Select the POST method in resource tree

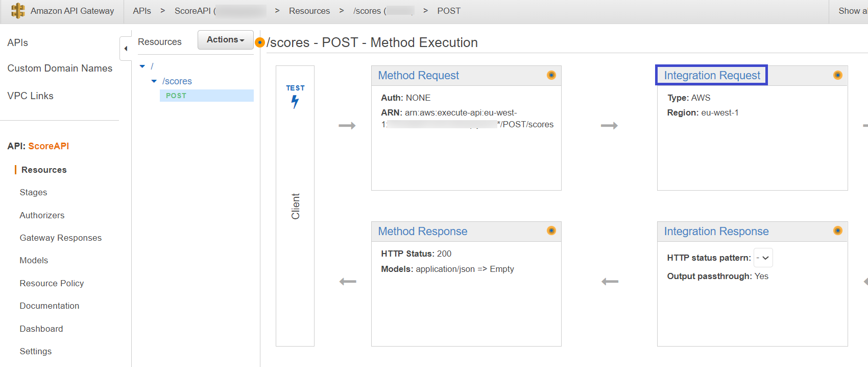tap(207, 96)
